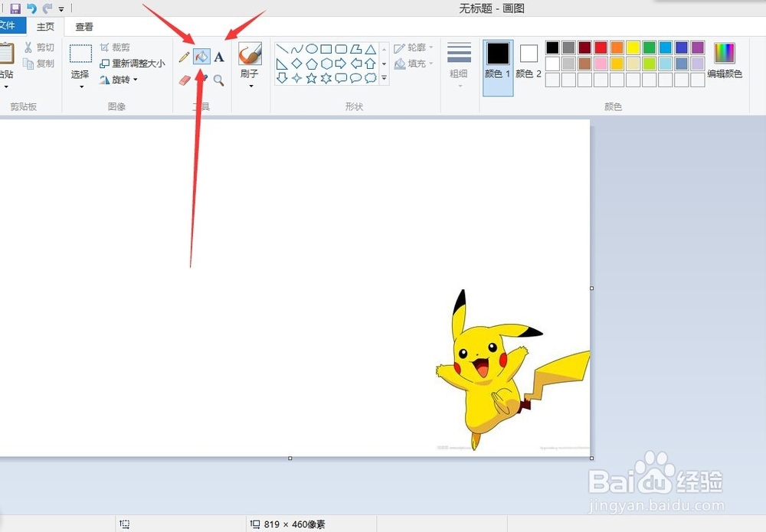Select the down arrow shape

[282, 78]
